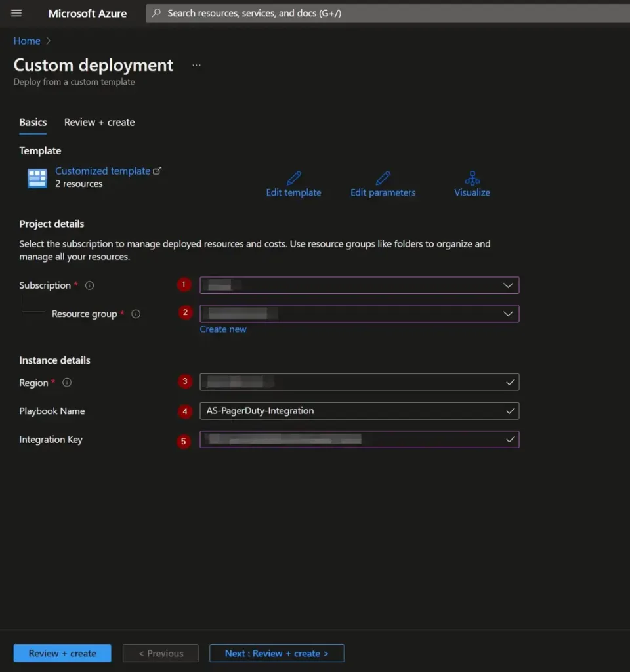The width and height of the screenshot is (630, 672).
Task: Click the Subscription info icon
Action: coord(89,285)
